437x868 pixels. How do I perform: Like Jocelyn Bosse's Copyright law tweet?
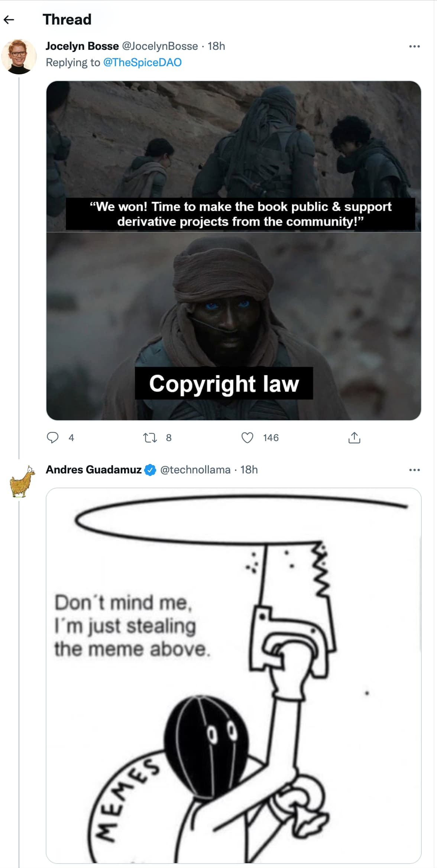point(247,438)
